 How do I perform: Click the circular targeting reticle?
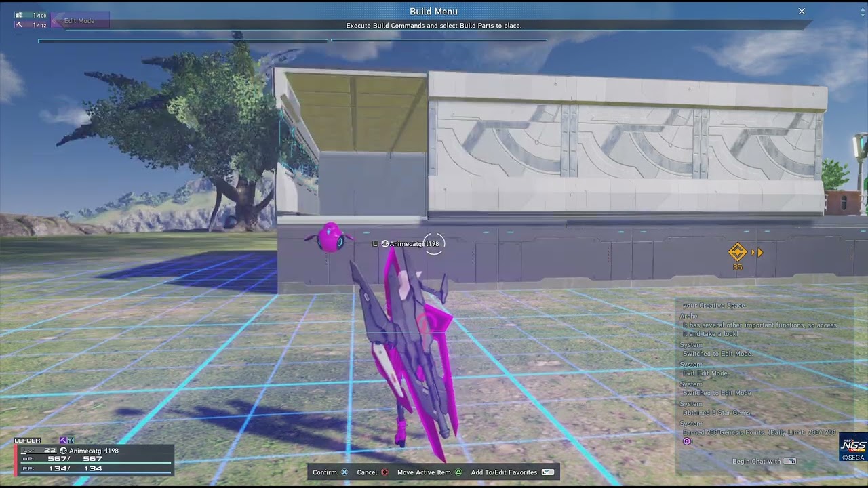(434, 244)
